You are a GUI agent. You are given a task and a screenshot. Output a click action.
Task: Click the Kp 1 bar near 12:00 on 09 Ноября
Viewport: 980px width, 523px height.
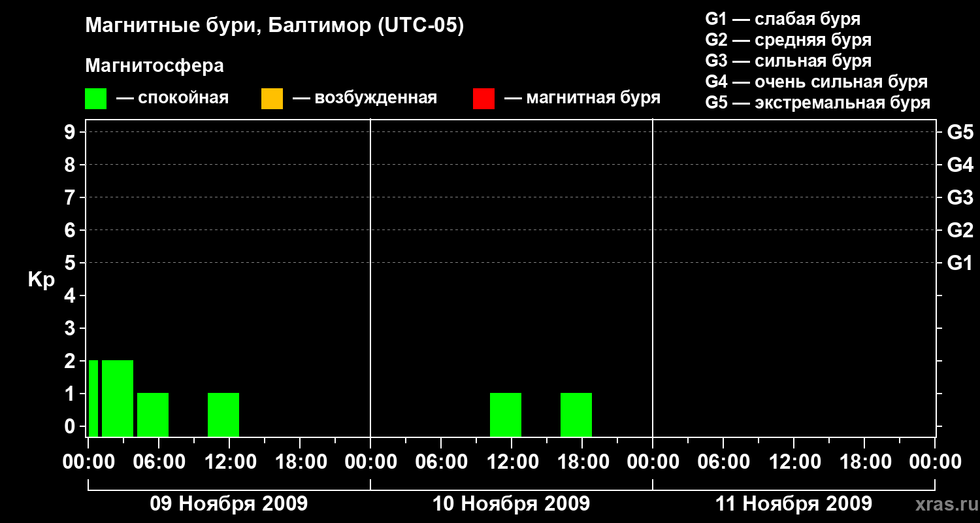(223, 414)
